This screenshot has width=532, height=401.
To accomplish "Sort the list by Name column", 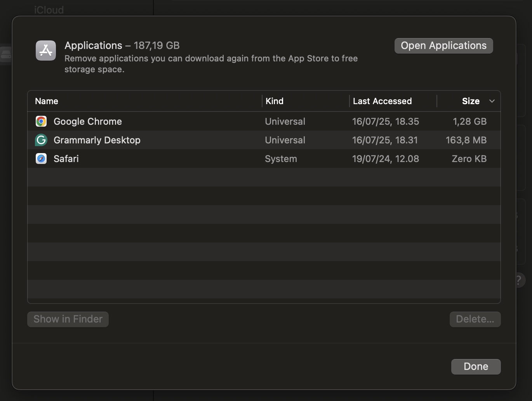I will point(47,101).
